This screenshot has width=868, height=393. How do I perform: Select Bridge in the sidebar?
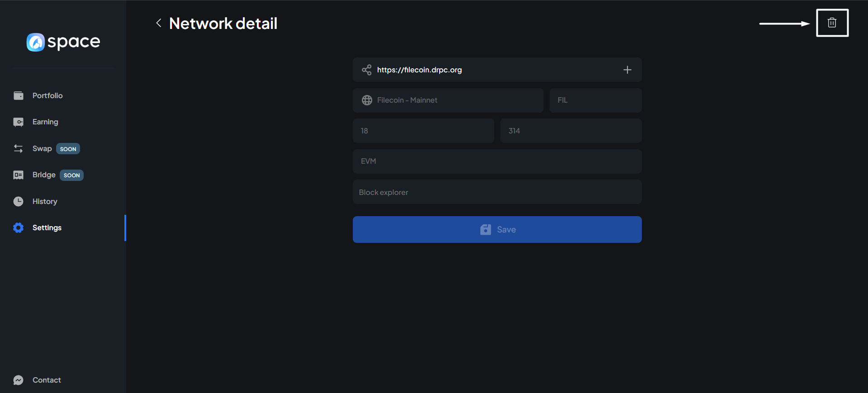pos(44,175)
